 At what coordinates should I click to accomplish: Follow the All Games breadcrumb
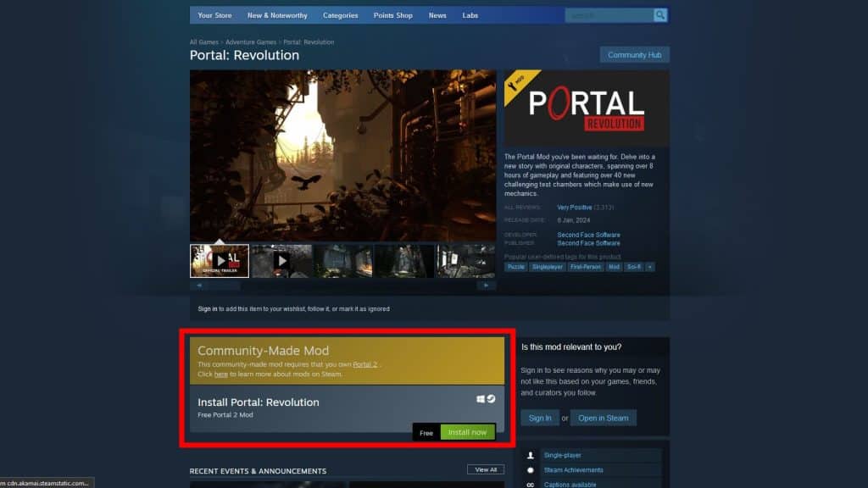tap(204, 42)
